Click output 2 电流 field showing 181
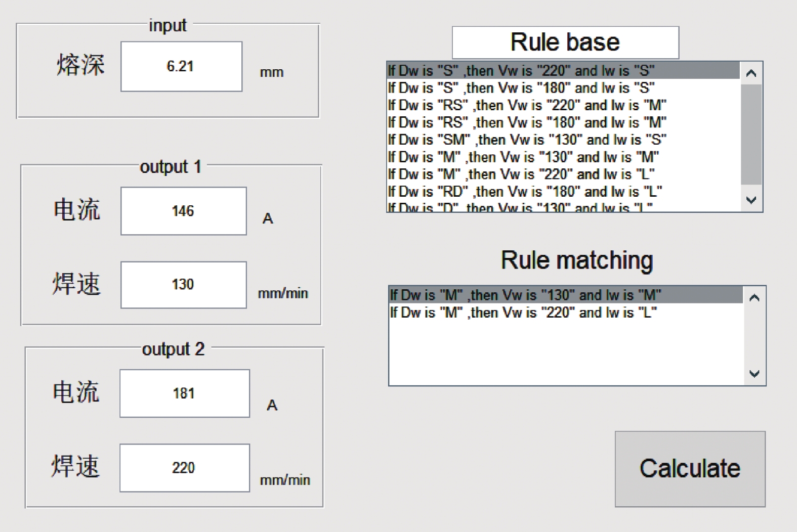 (184, 393)
